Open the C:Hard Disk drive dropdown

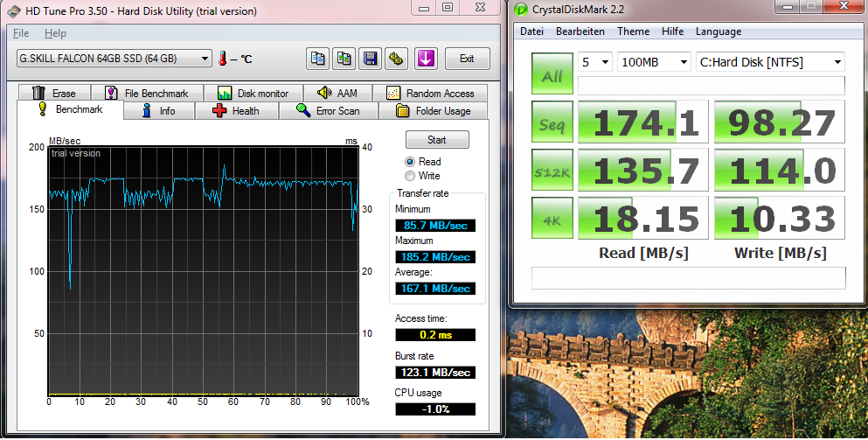[x=770, y=62]
